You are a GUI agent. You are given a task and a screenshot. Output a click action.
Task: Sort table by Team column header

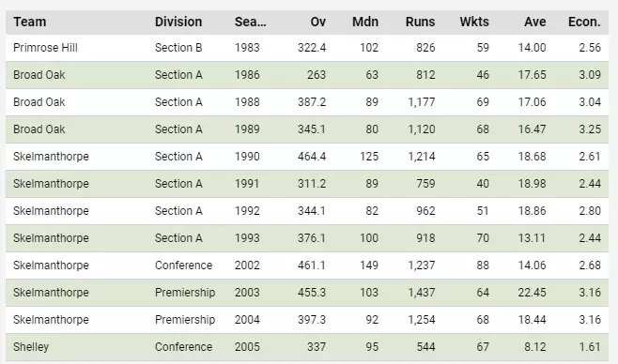29,22
